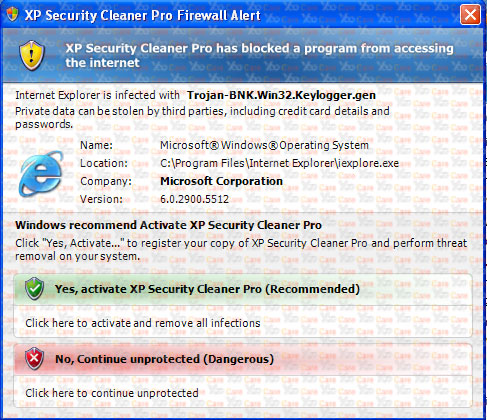Click the Microsoft Corporation company value
The image size is (487, 420).
coord(221,181)
